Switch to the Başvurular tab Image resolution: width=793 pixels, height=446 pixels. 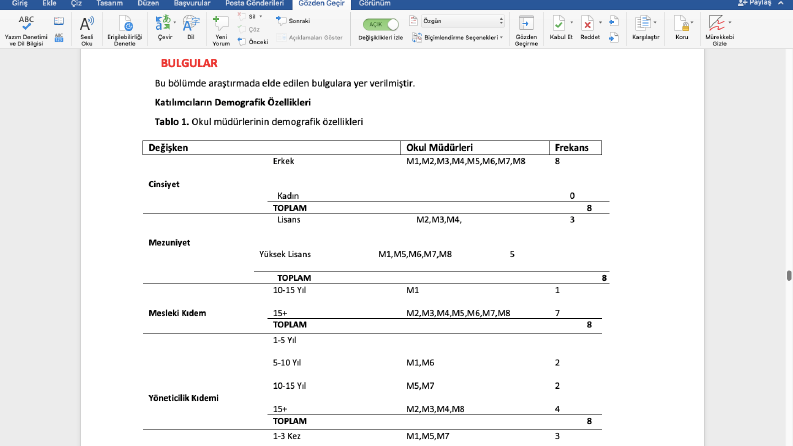point(192,3)
